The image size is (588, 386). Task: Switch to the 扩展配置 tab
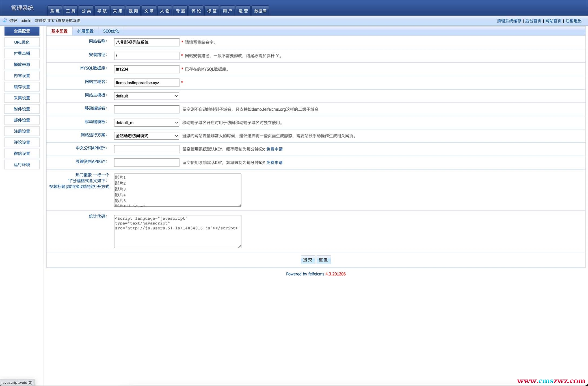[x=85, y=31]
